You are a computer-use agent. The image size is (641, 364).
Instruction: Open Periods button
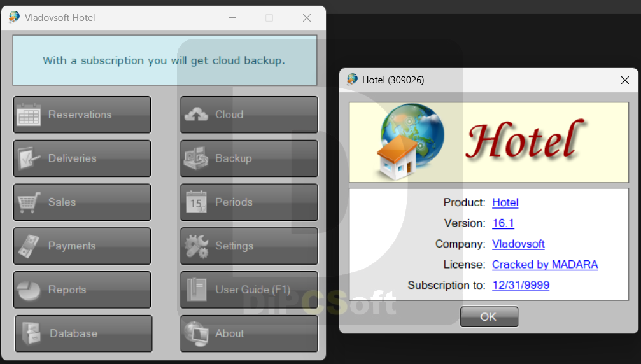tap(250, 202)
